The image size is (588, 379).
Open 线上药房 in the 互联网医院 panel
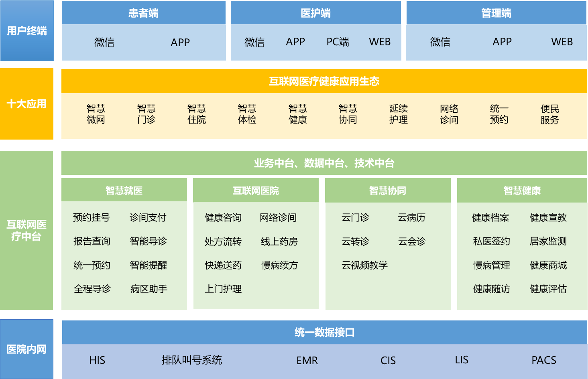279,241
